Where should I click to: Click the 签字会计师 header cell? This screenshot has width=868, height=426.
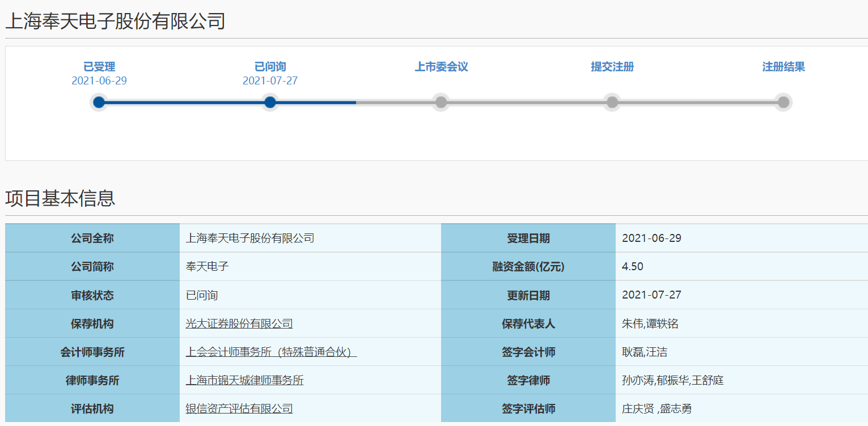point(528,352)
